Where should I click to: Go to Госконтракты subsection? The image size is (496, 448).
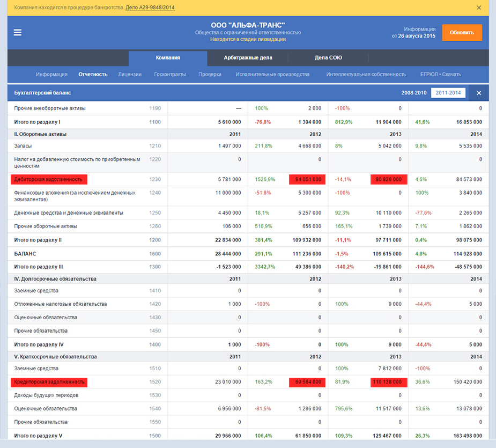click(x=170, y=75)
